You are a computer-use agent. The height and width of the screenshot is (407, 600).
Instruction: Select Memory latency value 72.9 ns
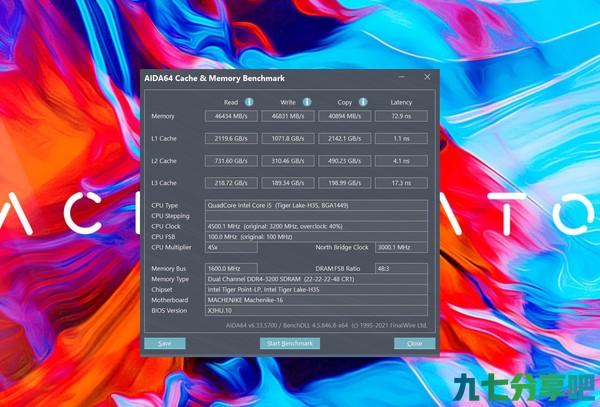click(401, 116)
